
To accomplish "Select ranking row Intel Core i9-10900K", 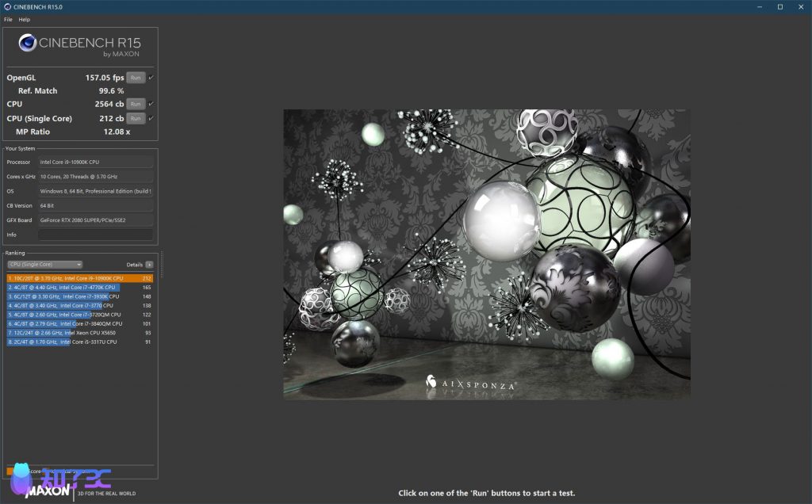I will point(80,278).
